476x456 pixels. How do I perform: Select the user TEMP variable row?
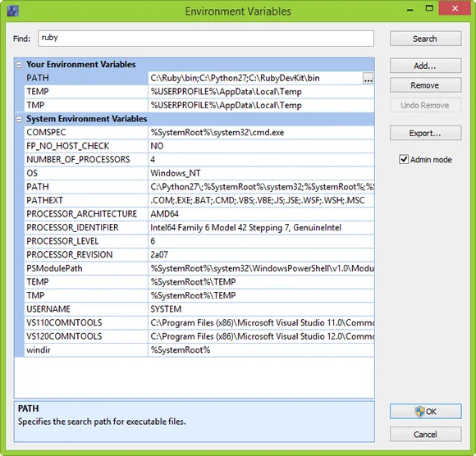(199, 92)
